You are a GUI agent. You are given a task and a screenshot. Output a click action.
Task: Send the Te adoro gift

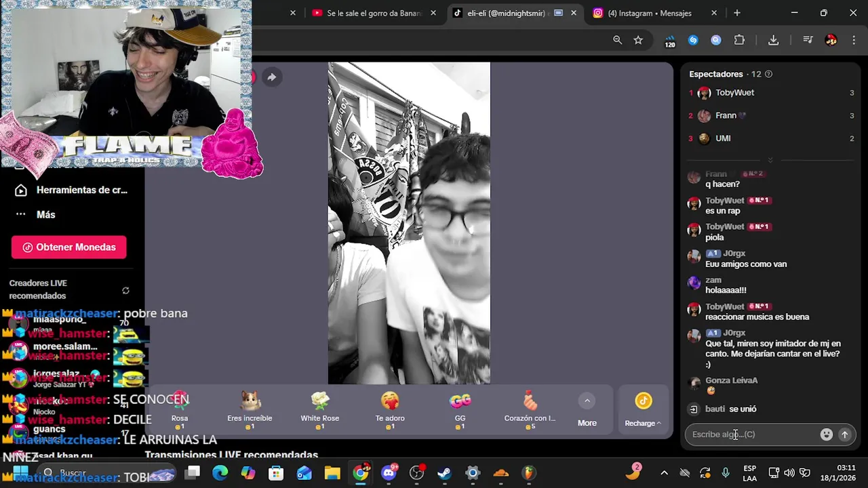point(390,410)
